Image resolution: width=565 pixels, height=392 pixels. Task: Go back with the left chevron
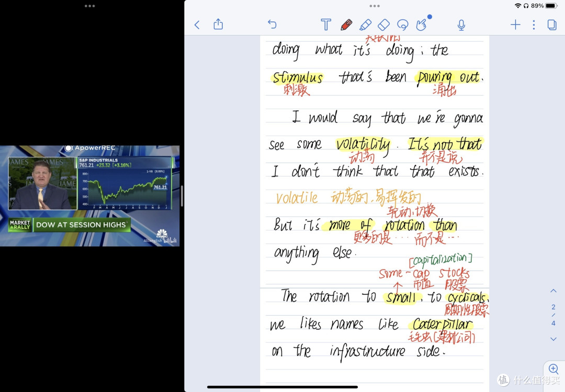pyautogui.click(x=197, y=25)
